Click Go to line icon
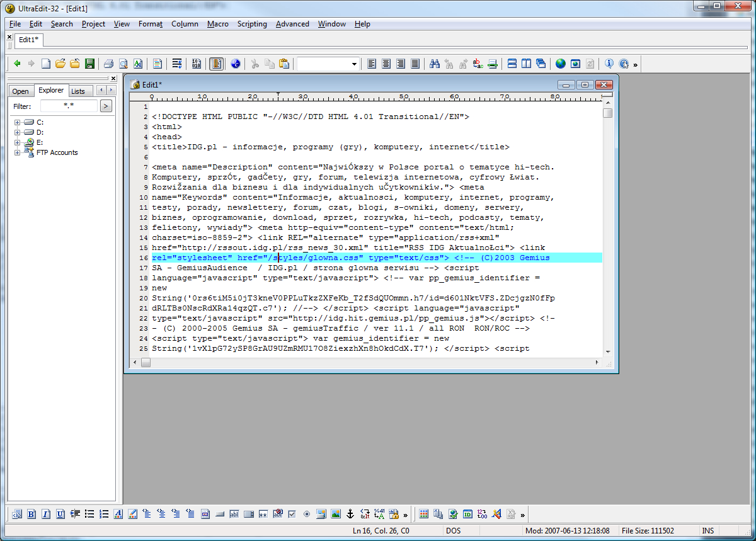Image resolution: width=756 pixels, height=541 pixels. [492, 64]
